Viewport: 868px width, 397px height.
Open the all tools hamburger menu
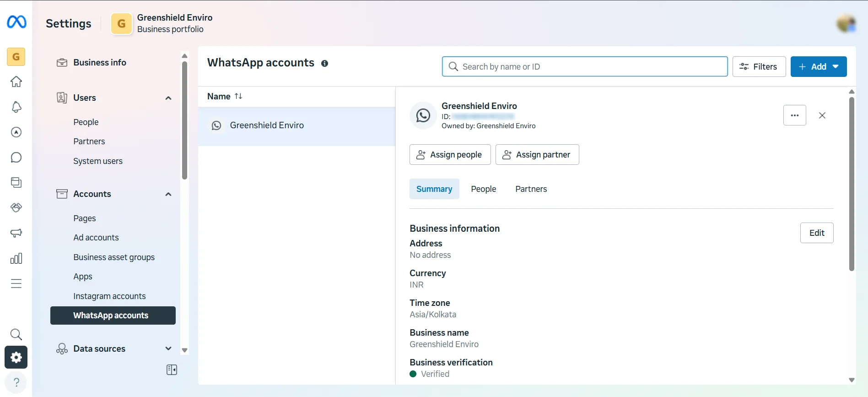[16, 283]
